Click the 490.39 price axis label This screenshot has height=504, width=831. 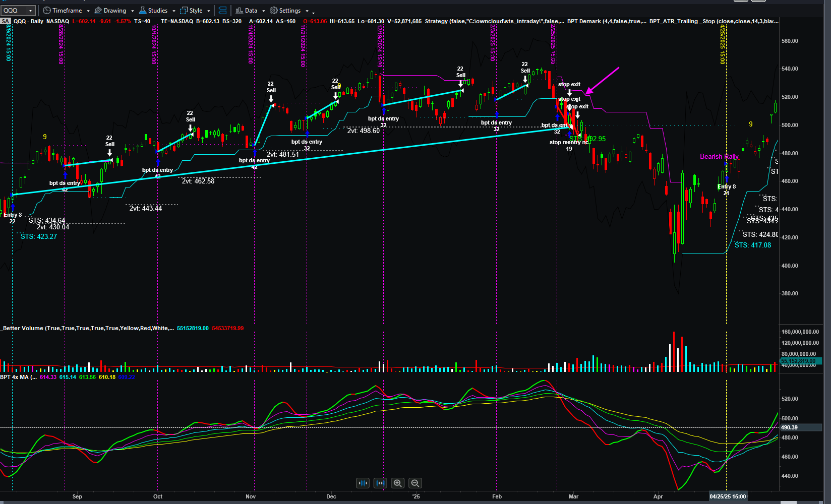(x=789, y=427)
